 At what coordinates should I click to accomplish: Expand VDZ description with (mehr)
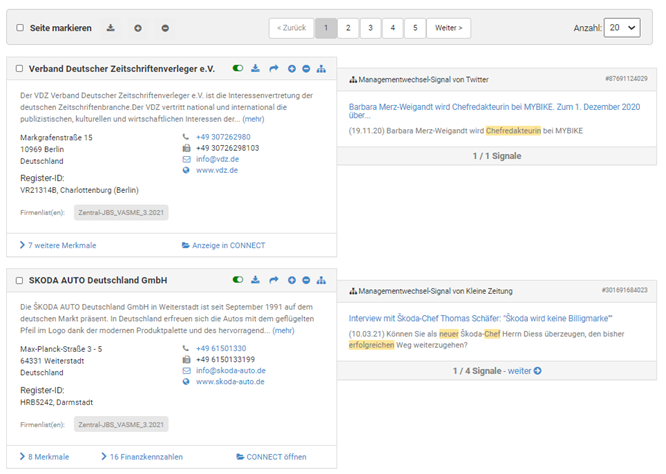click(x=253, y=119)
